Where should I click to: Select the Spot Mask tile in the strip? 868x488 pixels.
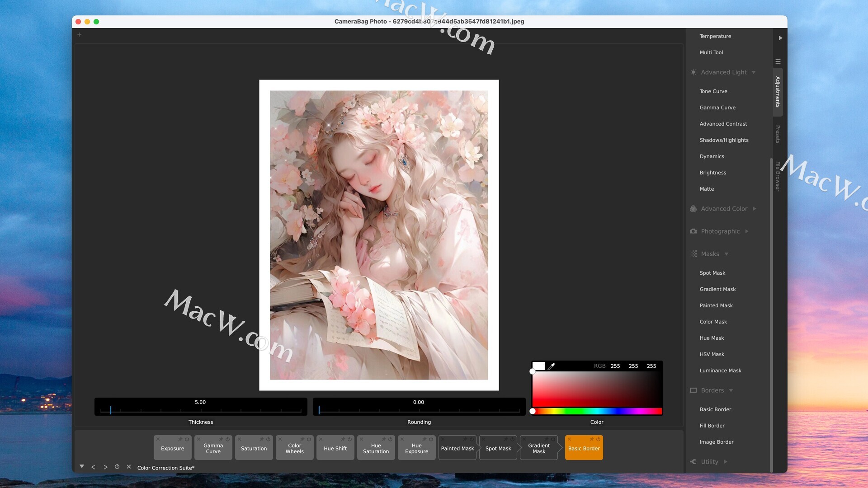[x=498, y=449]
